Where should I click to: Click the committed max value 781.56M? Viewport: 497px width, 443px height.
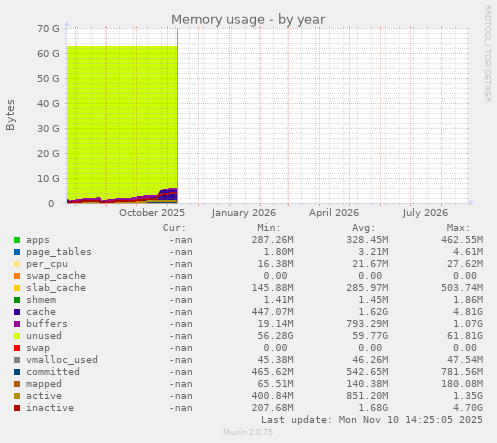[462, 372]
